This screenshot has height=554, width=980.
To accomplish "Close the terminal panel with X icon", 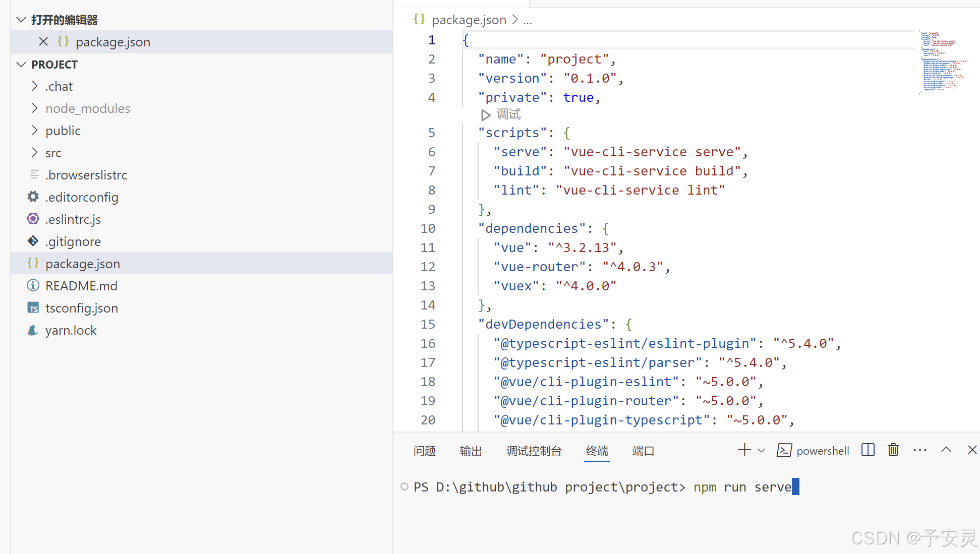I will [x=972, y=450].
